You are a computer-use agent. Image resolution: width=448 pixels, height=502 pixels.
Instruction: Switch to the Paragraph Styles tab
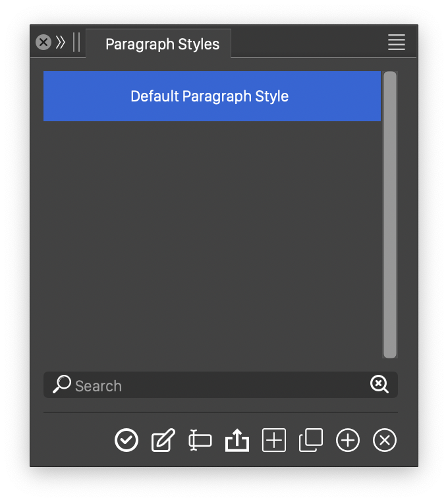click(162, 44)
